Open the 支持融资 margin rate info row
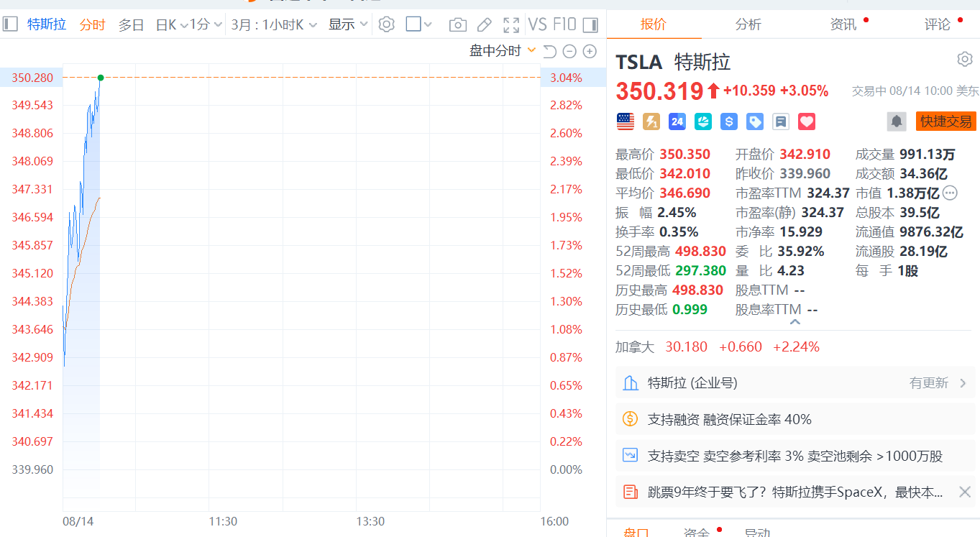Image resolution: width=980 pixels, height=537 pixels. tap(795, 419)
